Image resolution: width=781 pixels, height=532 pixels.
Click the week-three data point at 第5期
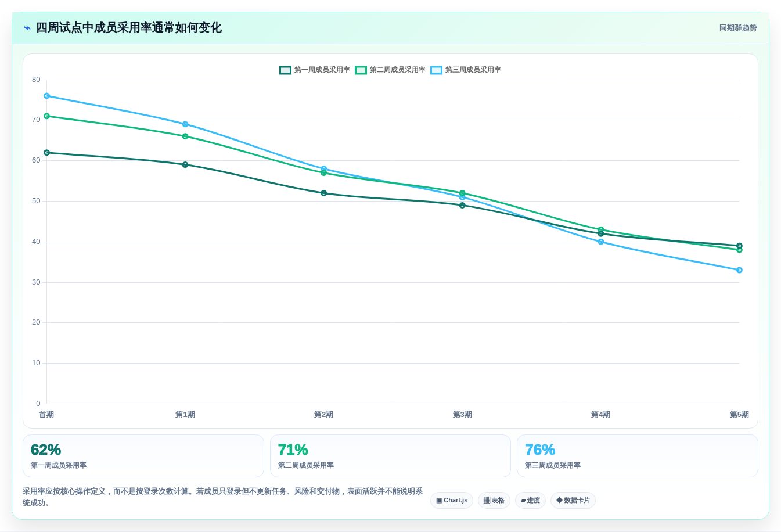(739, 270)
